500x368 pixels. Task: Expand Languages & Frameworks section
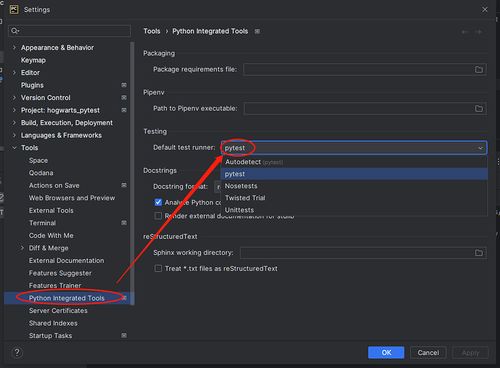pyautogui.click(x=14, y=135)
